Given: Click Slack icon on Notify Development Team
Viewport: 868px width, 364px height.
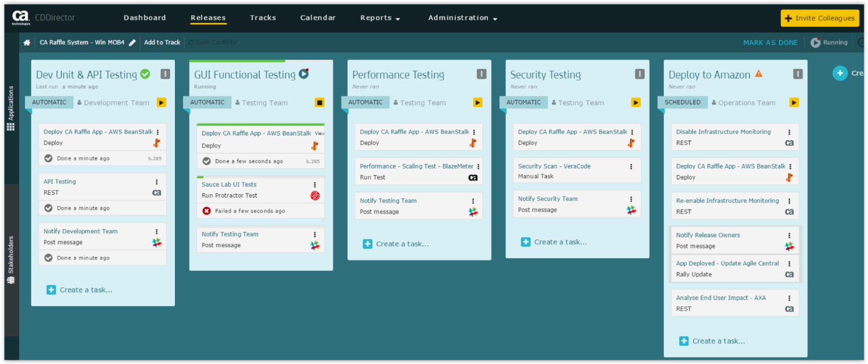Looking at the screenshot, I should coord(157,242).
